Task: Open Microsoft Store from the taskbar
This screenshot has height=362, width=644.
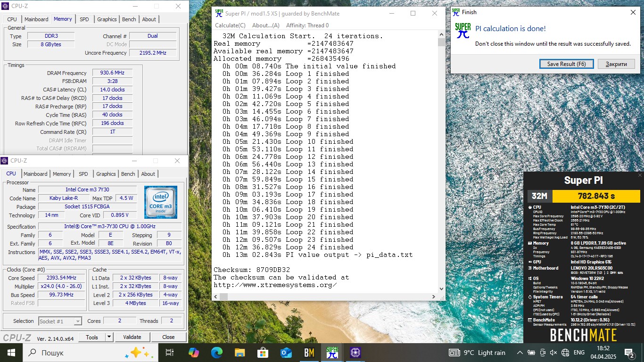Action: coord(263,352)
